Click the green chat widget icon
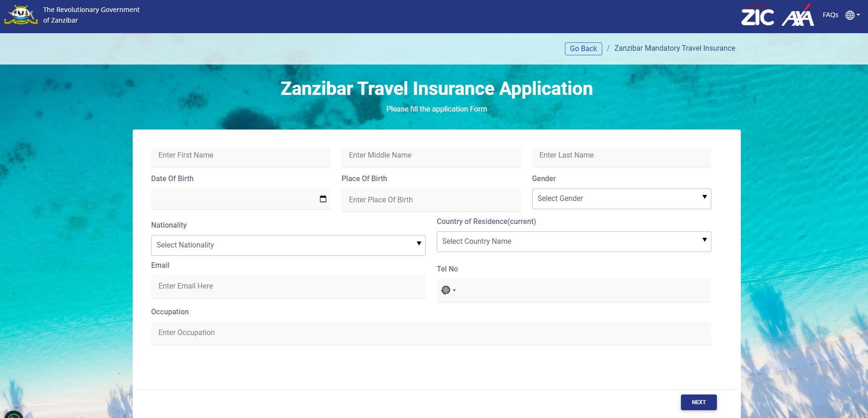This screenshot has width=868, height=418. tap(13, 415)
